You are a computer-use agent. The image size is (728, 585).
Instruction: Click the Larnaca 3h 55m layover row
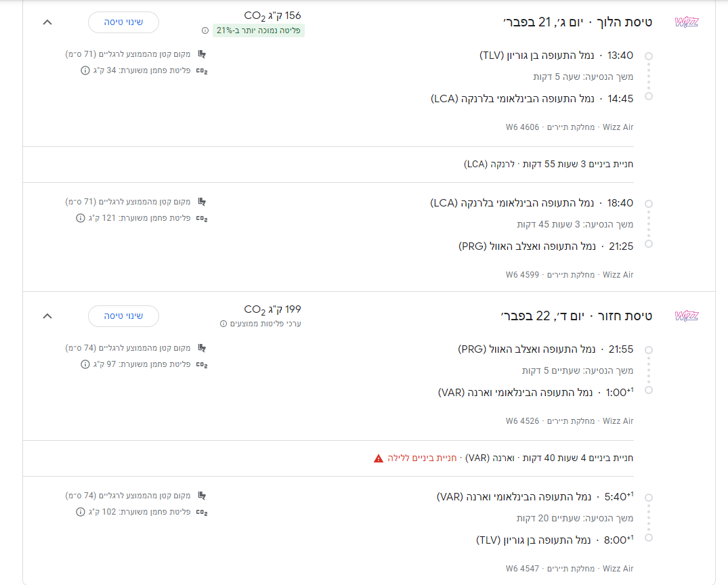click(549, 164)
